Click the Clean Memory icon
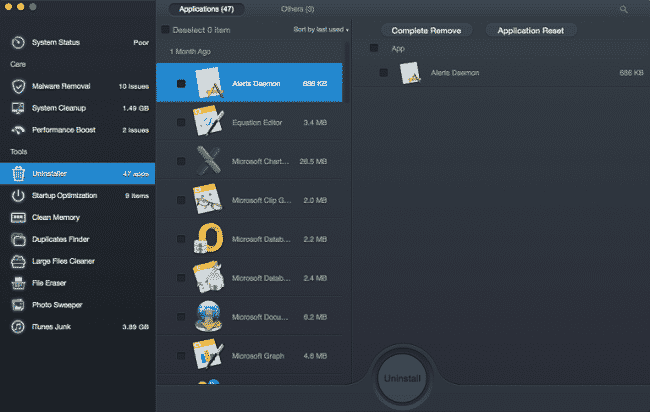Screen dimensions: 650x412 [x=18, y=217]
